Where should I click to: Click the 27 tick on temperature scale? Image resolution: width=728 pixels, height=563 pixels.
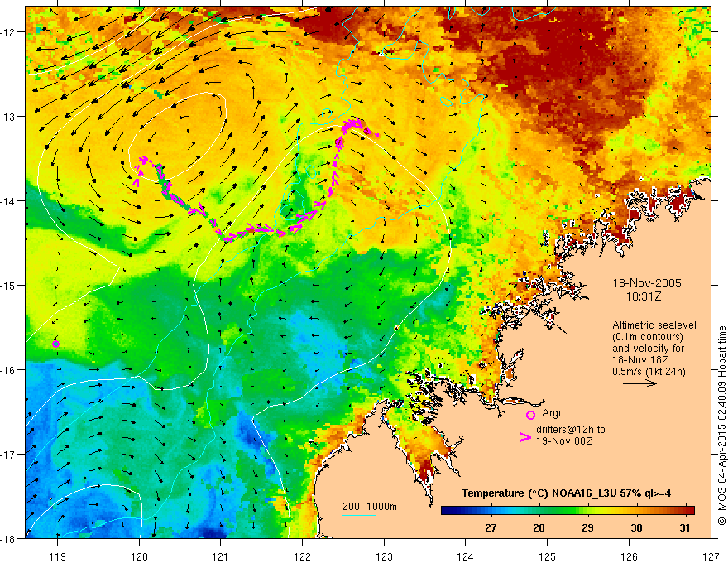tap(491, 527)
